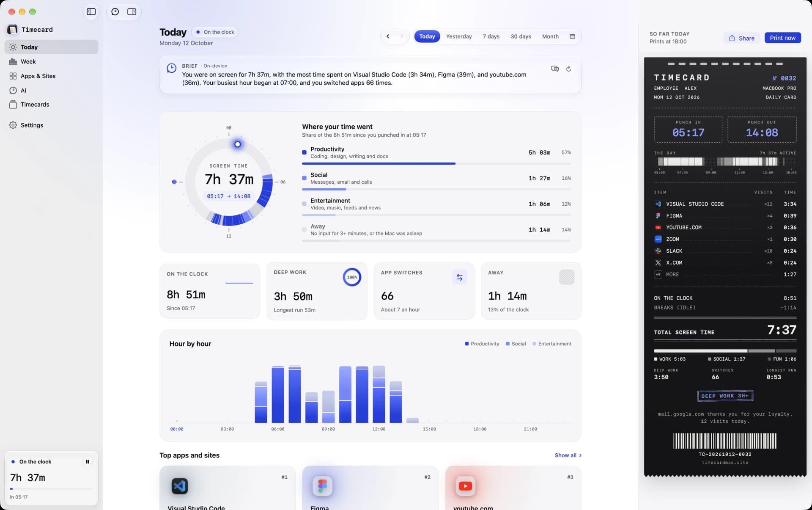Image resolution: width=812 pixels, height=510 pixels.
Task: Click the Print now button
Action: [782, 38]
